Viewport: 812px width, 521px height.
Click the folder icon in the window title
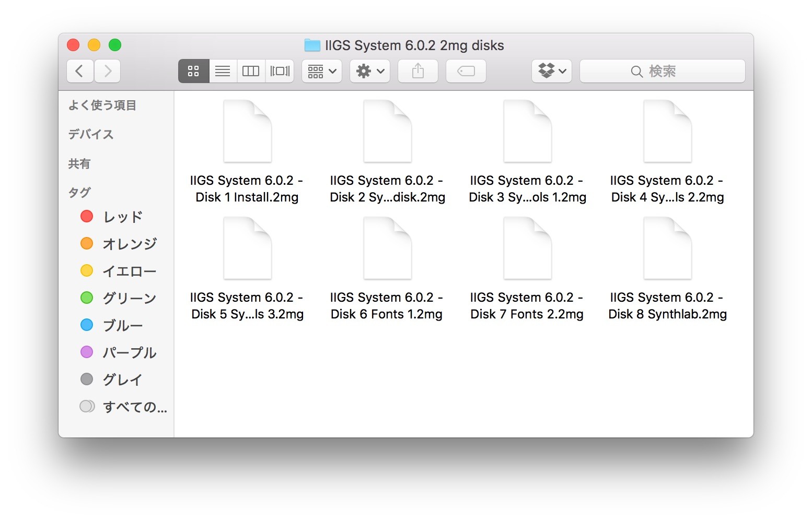coord(312,45)
